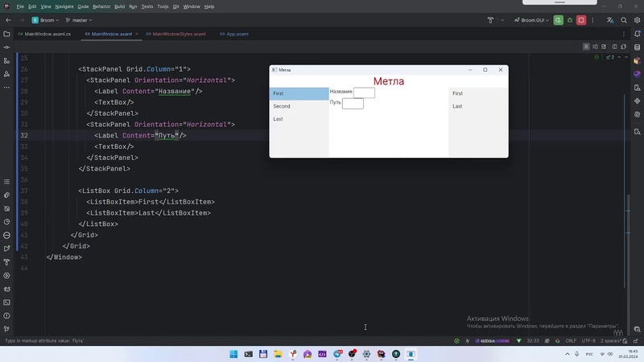Screen dimensions: 644x362
Task: Switch to editor and preview split view
Action: pyautogui.click(x=595, y=47)
